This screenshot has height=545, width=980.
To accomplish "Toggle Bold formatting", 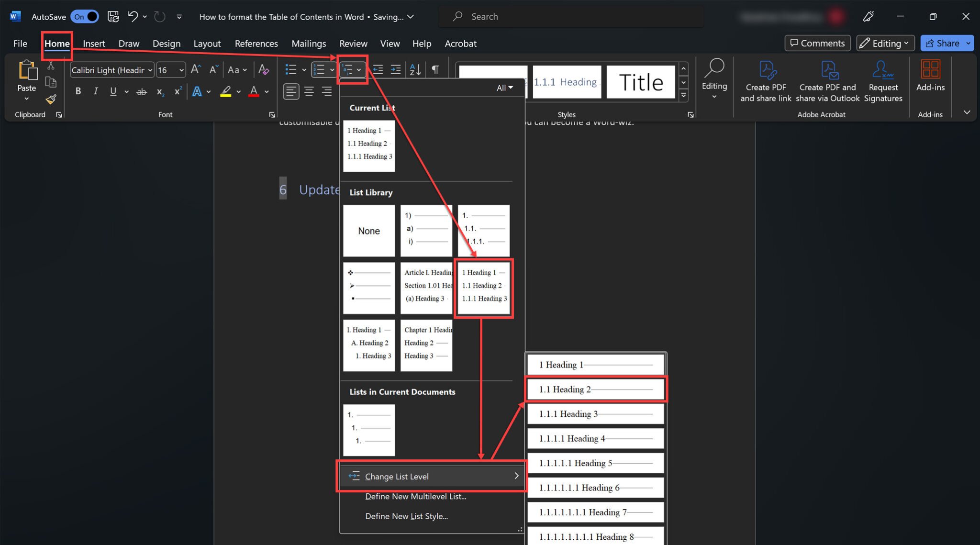I will 78,91.
